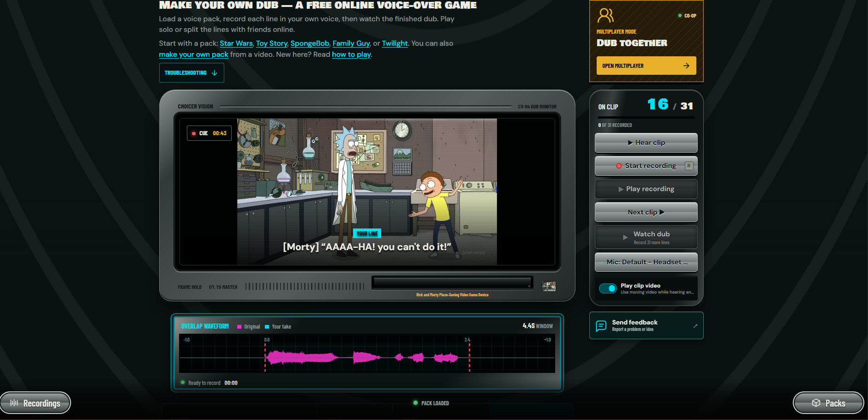Click the red record dot icon

[619, 166]
